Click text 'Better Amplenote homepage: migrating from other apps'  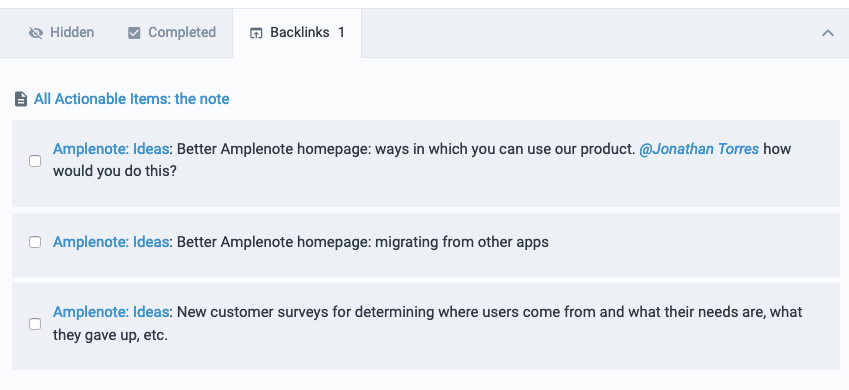(363, 242)
